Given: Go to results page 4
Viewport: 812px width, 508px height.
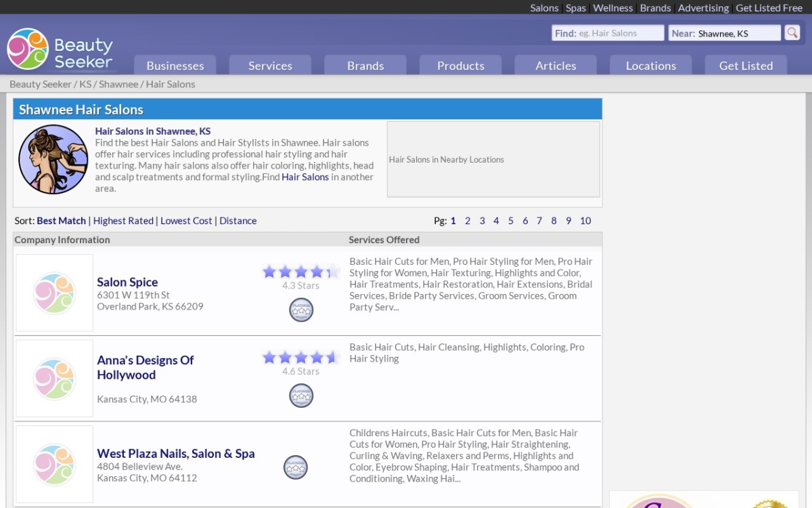Looking at the screenshot, I should click(496, 221).
